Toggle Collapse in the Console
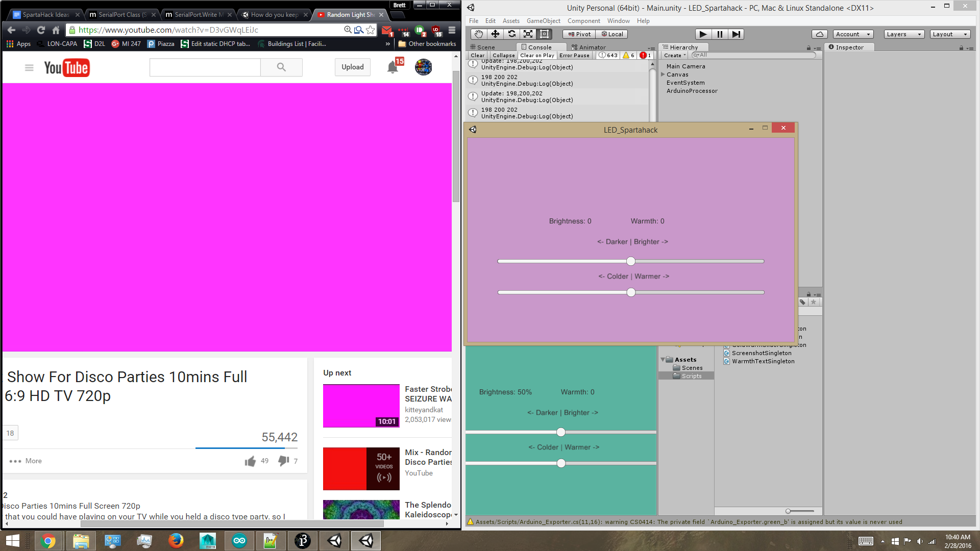This screenshot has width=980, height=551. pos(503,55)
